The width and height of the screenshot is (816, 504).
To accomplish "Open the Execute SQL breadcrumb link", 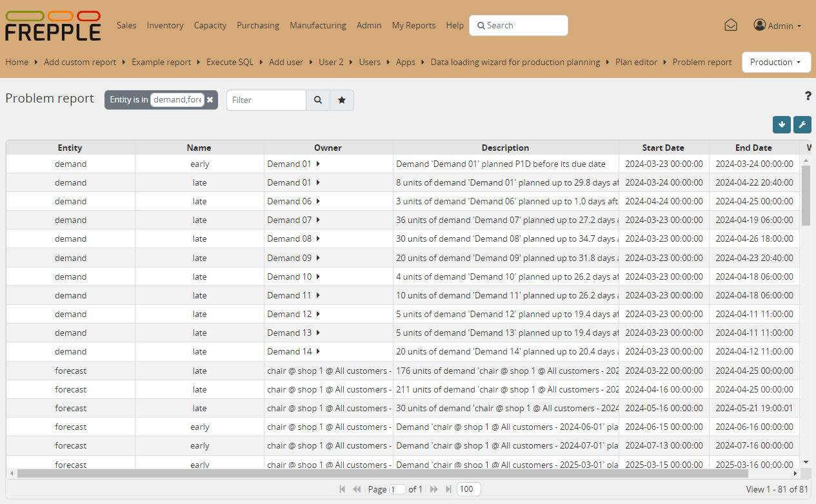I will (x=230, y=62).
